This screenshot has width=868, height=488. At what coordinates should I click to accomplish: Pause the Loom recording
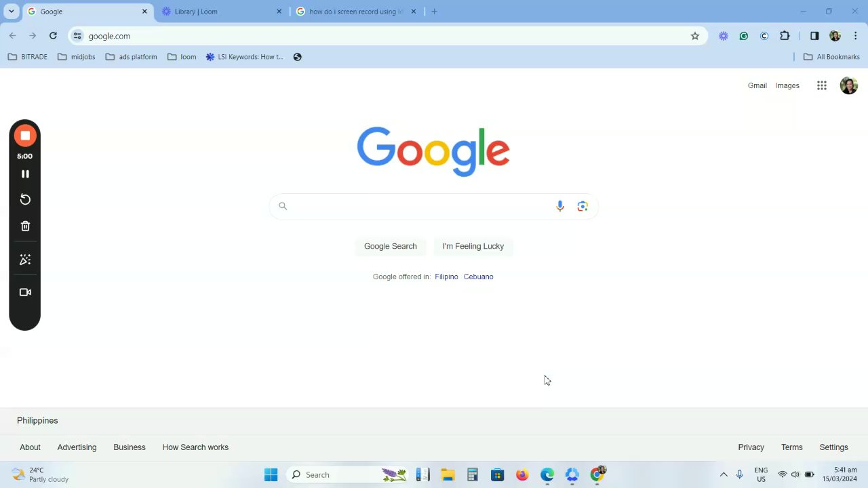(25, 174)
